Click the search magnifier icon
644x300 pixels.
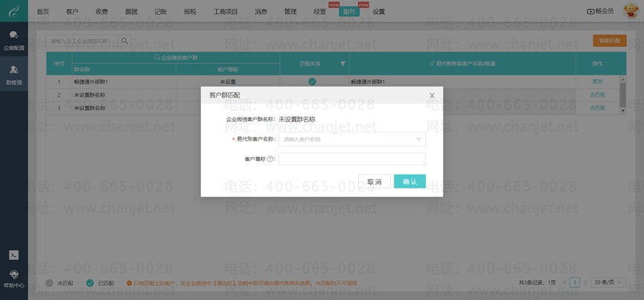125,41
